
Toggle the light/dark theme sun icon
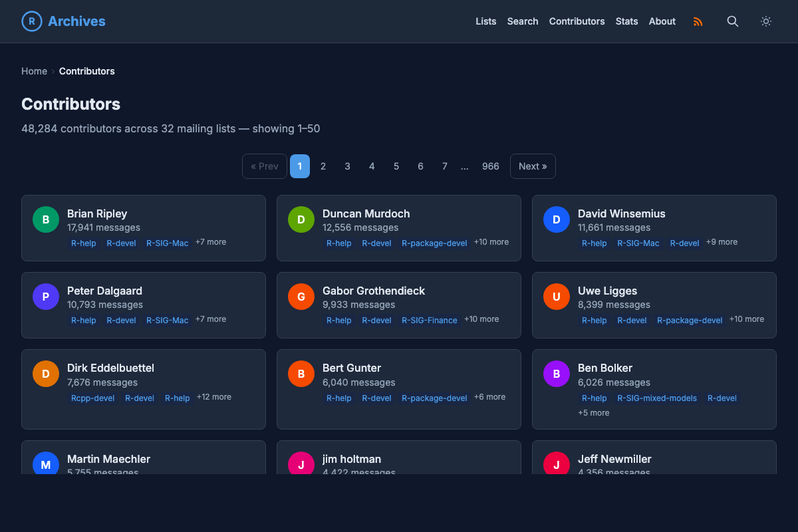coord(766,21)
